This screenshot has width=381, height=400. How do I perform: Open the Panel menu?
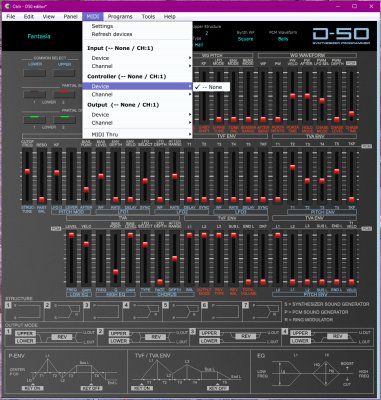pyautogui.click(x=70, y=16)
